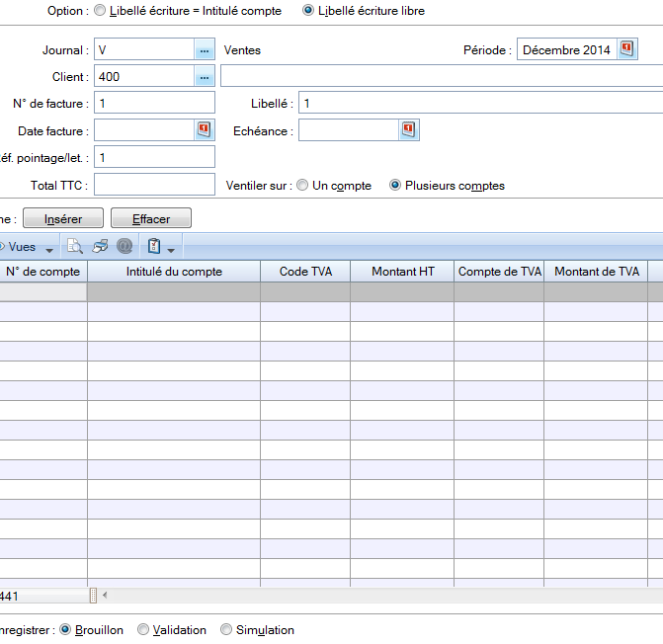Click the Effacer button
This screenshot has width=663, height=644.
pyautogui.click(x=151, y=218)
